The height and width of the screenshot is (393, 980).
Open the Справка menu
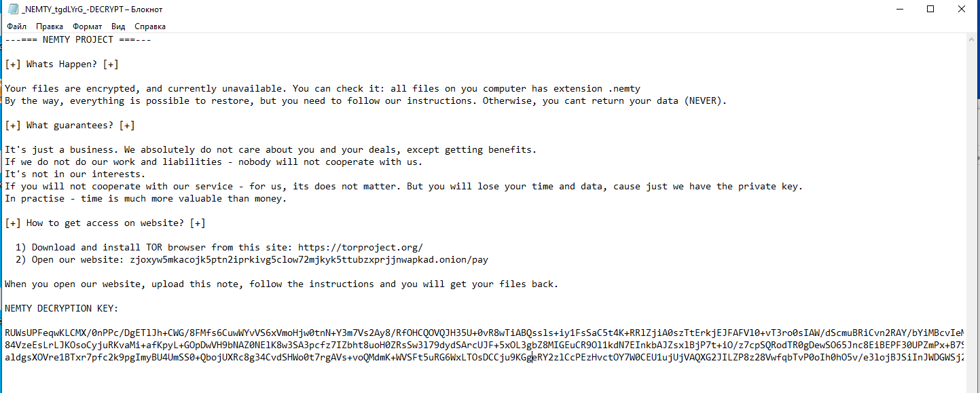[150, 26]
